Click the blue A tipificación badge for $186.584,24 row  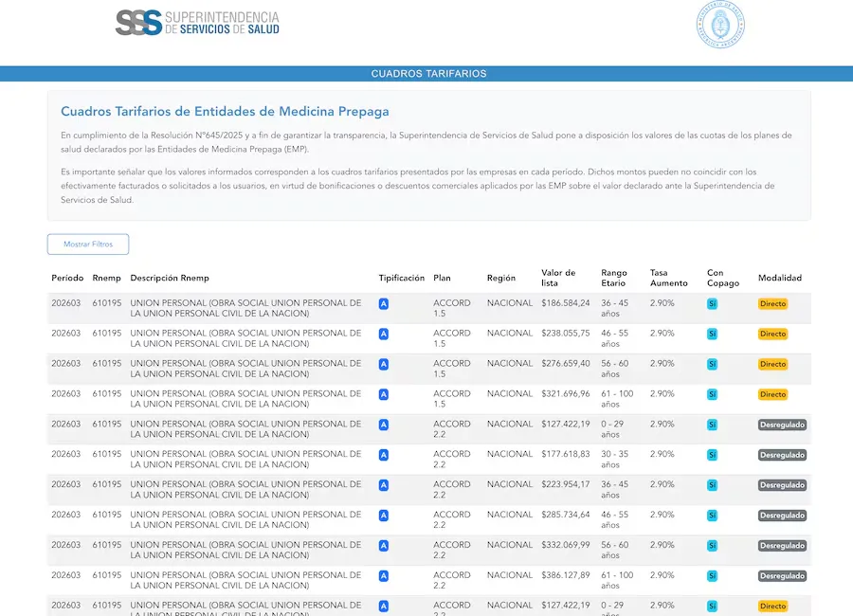(x=384, y=303)
